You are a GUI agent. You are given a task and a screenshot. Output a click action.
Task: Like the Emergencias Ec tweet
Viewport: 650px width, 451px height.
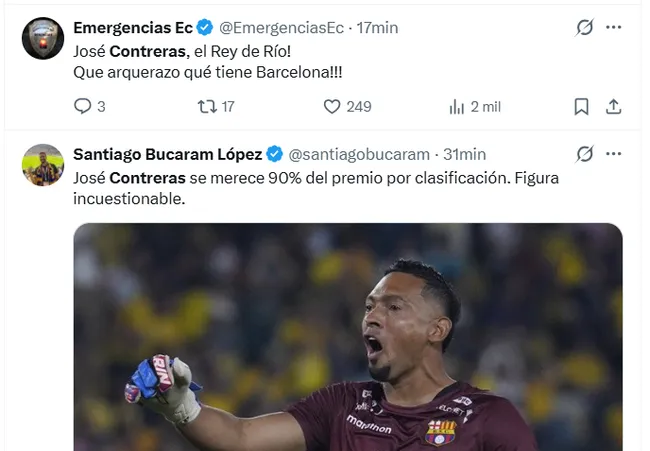[332, 106]
